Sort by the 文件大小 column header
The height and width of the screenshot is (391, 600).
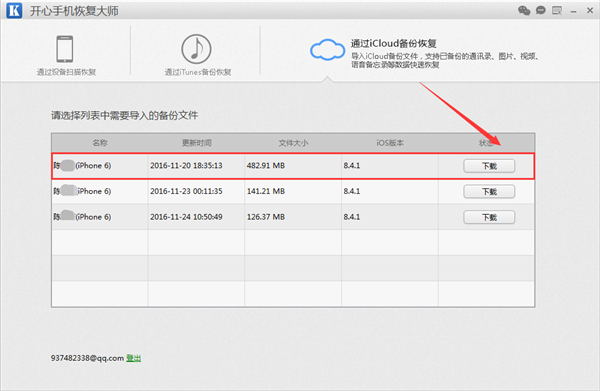click(x=293, y=143)
